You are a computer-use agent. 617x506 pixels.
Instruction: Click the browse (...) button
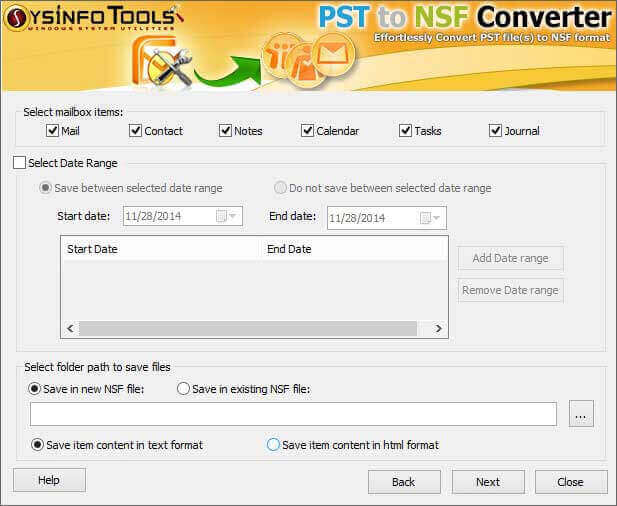tap(581, 414)
